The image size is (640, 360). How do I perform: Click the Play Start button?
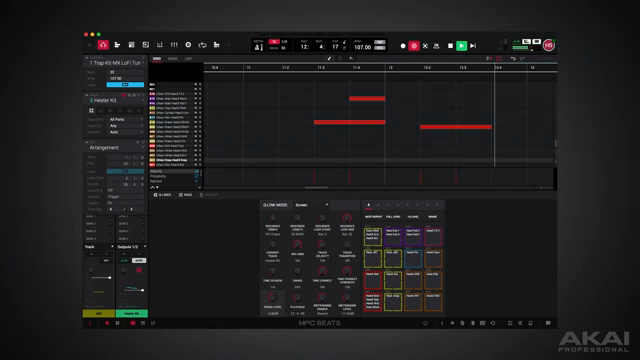click(473, 46)
